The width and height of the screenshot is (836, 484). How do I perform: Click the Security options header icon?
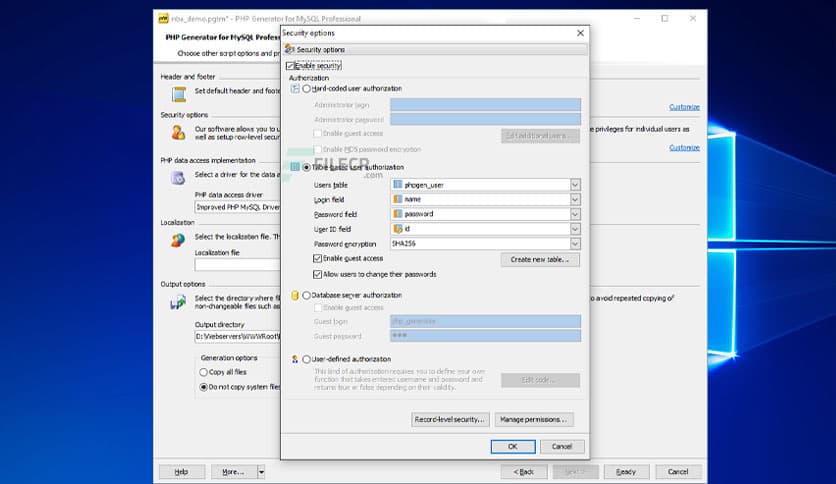290,49
